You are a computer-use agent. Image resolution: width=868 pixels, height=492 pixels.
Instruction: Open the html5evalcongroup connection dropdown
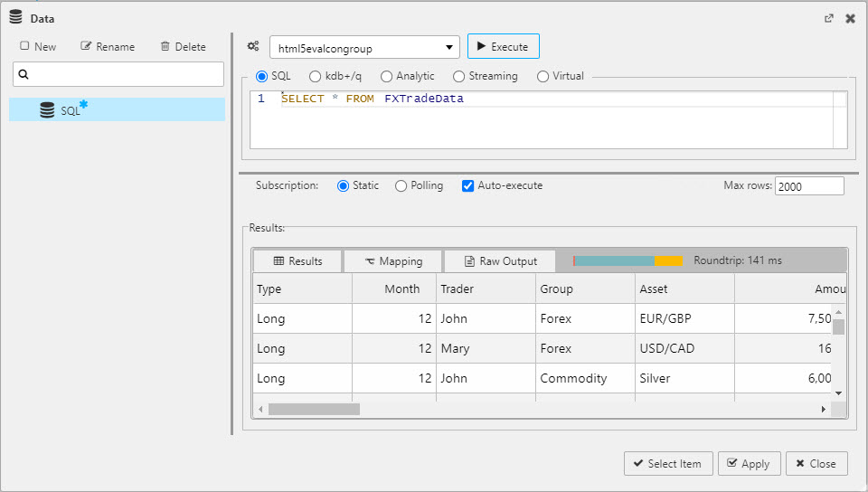[x=364, y=48]
